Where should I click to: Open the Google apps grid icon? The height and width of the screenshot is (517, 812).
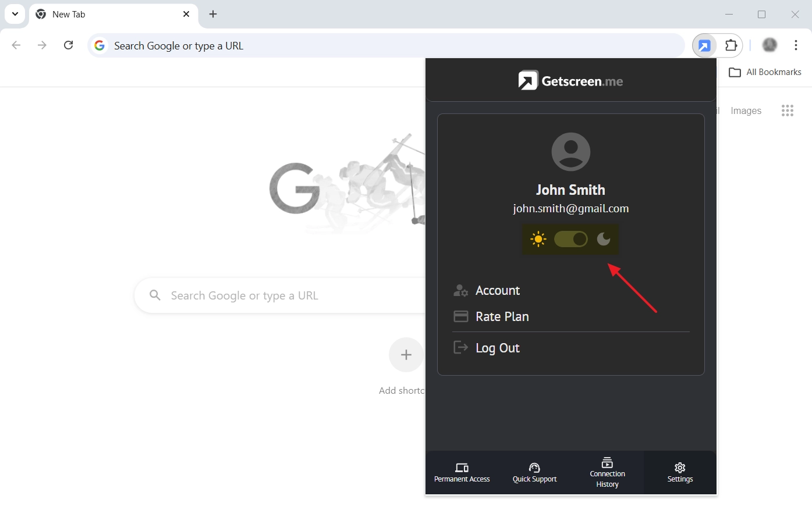[x=787, y=110]
